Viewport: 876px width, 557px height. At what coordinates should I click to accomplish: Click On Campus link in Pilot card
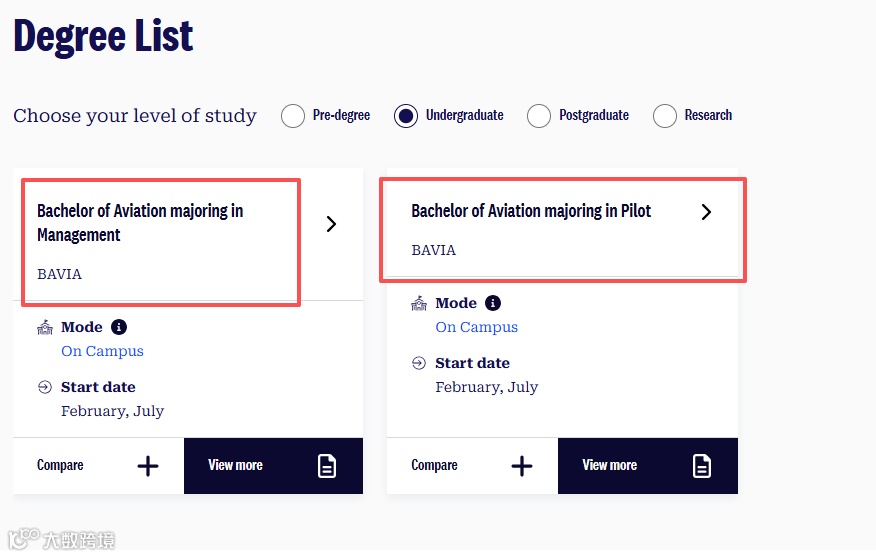pos(476,327)
